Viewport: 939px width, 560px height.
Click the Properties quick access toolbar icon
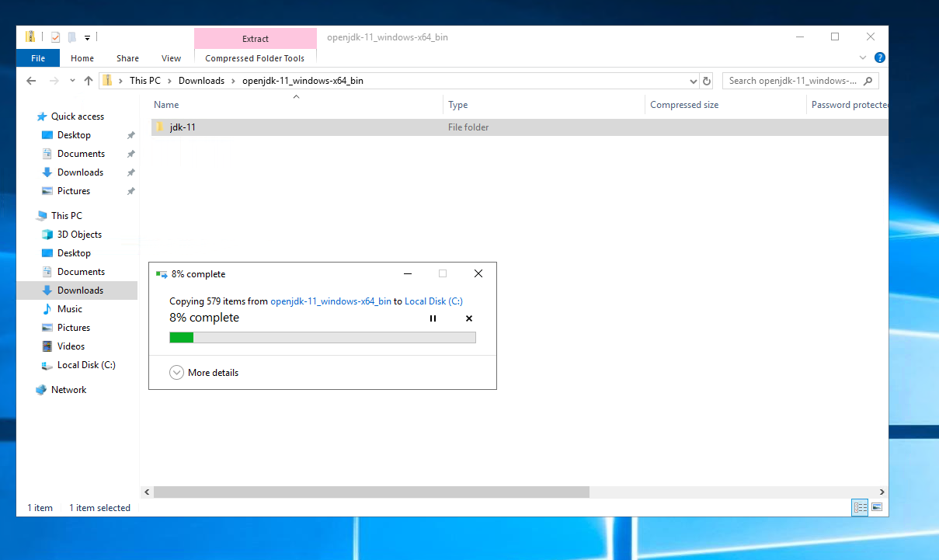(x=55, y=37)
